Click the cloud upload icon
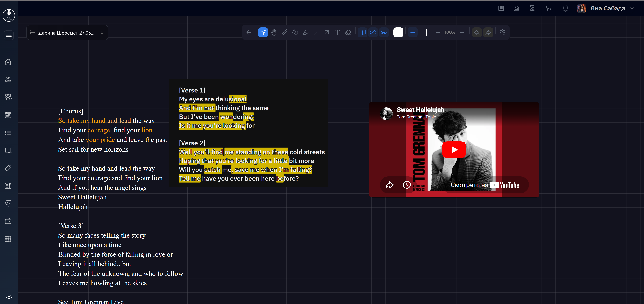Image resolution: width=644 pixels, height=304 pixels. point(373,32)
